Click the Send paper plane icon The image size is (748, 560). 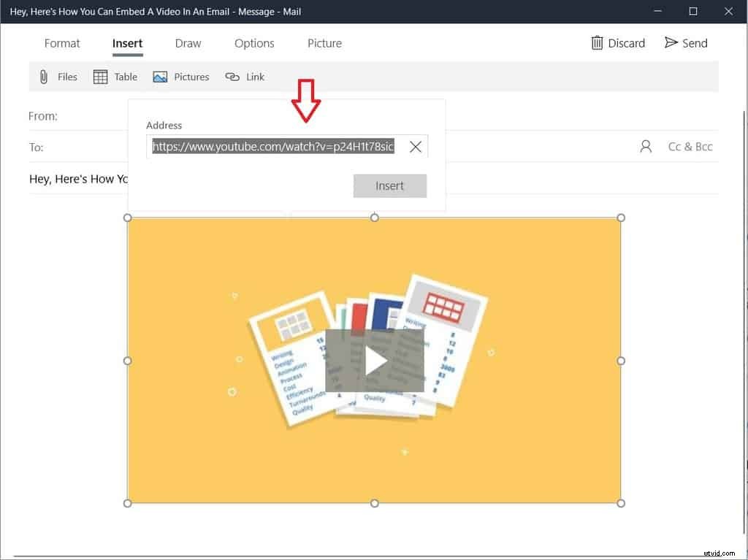pos(670,42)
